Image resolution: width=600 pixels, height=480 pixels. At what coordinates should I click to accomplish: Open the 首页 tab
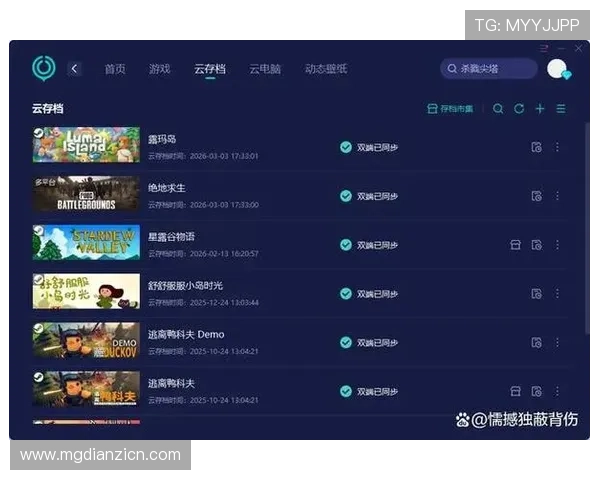point(115,69)
